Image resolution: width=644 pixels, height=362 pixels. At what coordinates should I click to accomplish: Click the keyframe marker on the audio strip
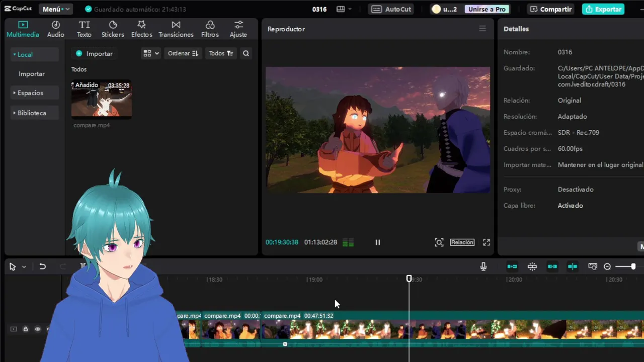point(285,344)
